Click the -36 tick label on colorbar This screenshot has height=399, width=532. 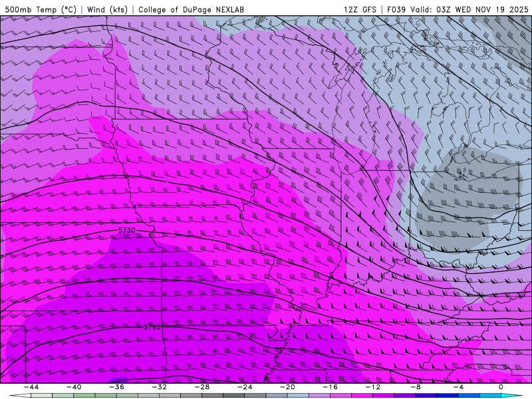[116, 387]
